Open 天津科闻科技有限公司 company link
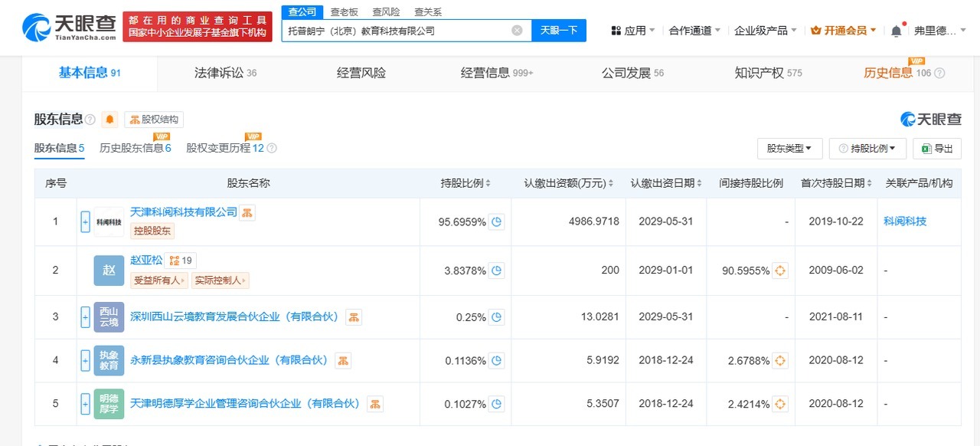The image size is (980, 446). [x=183, y=213]
